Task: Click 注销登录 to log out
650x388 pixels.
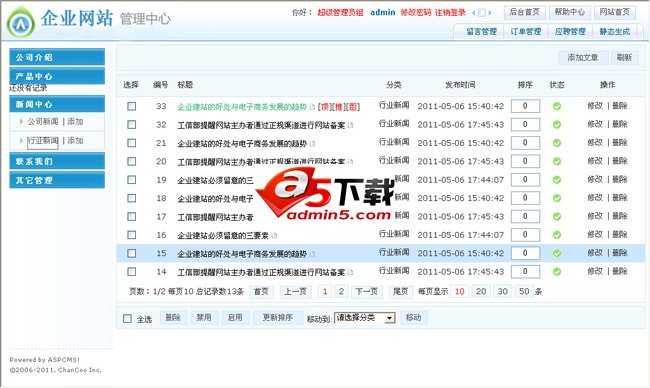Action: coord(450,13)
